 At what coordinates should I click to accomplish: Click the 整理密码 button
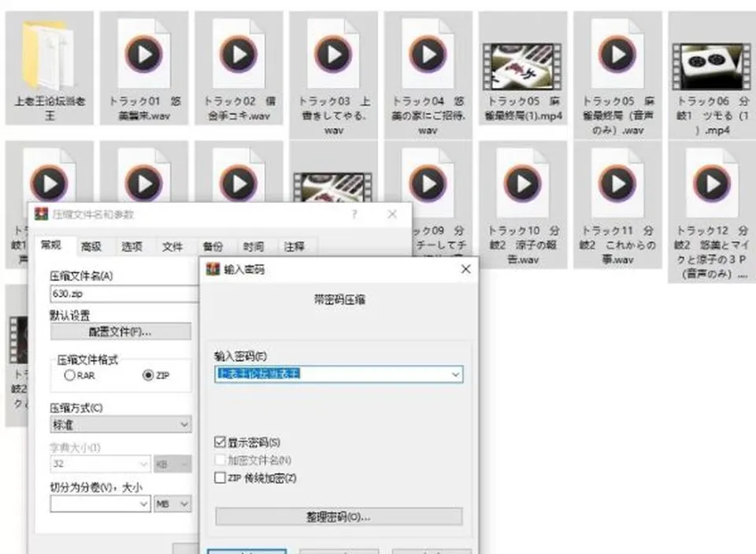pos(339,517)
